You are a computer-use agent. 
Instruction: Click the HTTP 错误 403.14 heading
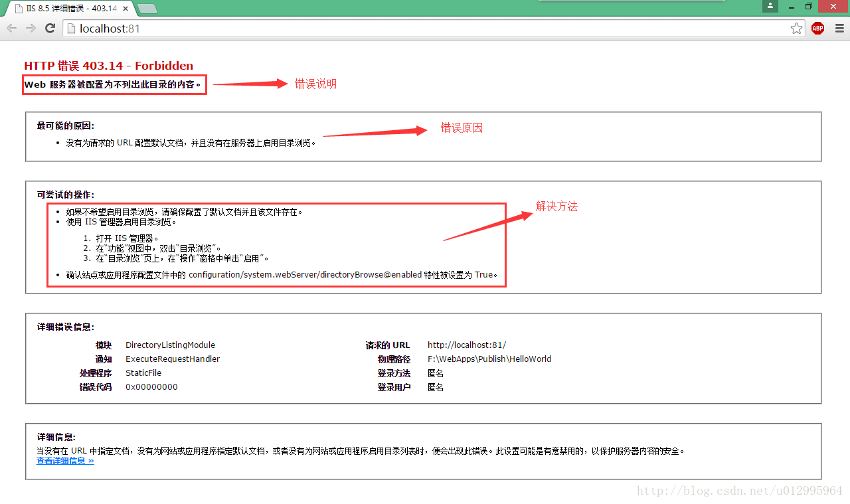tap(109, 66)
